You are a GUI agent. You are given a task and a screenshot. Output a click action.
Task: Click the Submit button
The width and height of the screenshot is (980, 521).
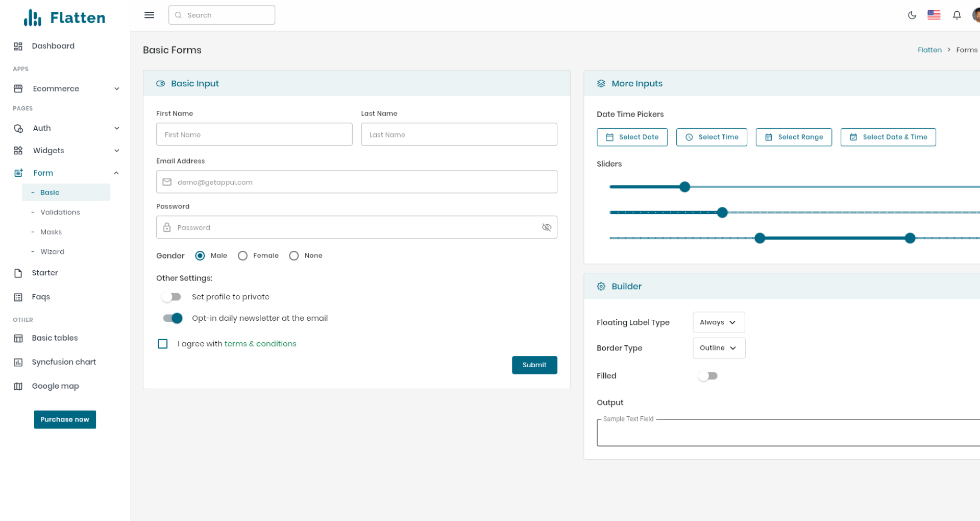(534, 365)
